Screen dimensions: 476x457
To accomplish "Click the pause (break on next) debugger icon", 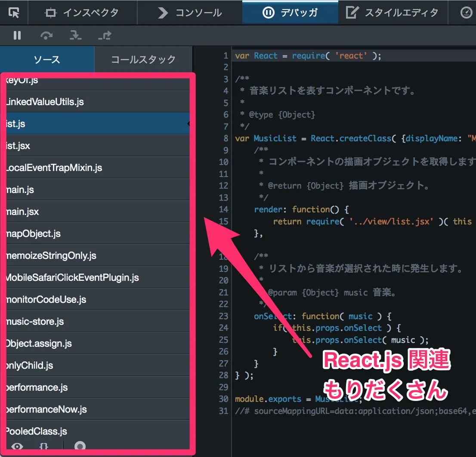I will pos(16,35).
